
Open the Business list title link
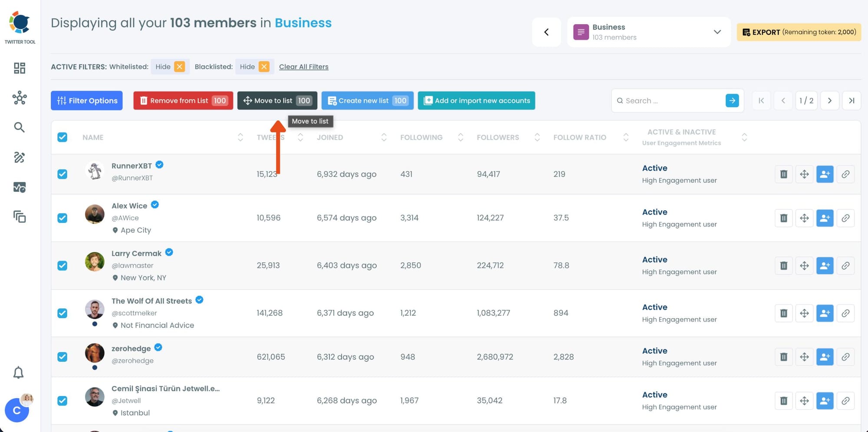pos(303,23)
